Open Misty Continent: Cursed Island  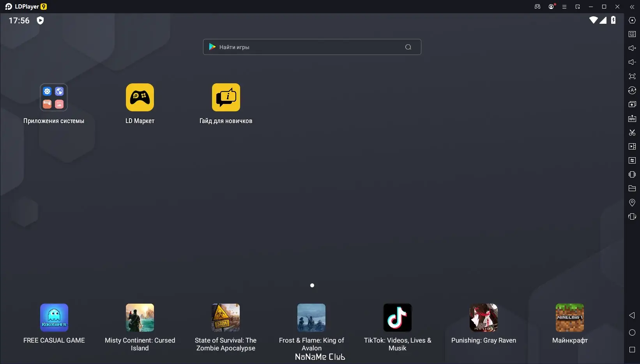[140, 318]
